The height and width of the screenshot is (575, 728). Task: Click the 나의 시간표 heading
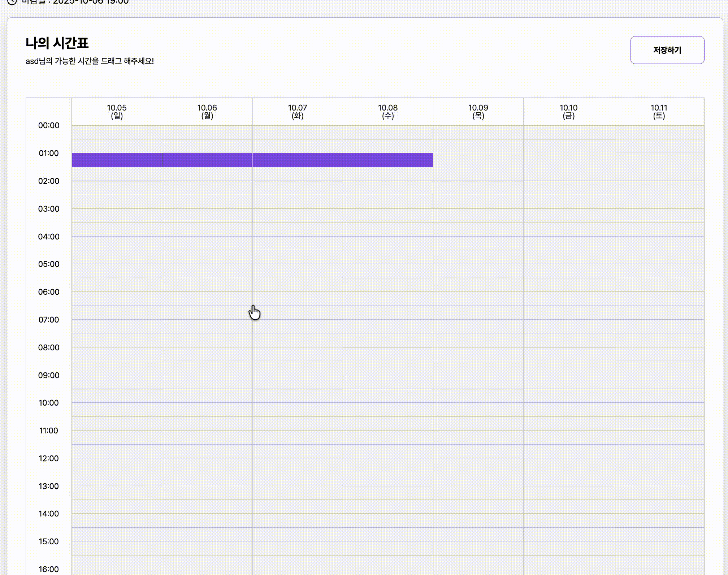(57, 43)
